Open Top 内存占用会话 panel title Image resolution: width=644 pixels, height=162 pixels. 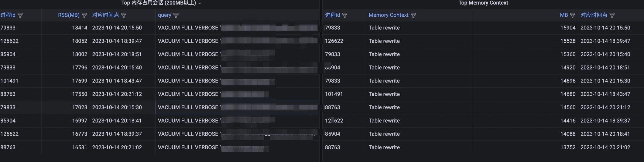click(x=159, y=3)
